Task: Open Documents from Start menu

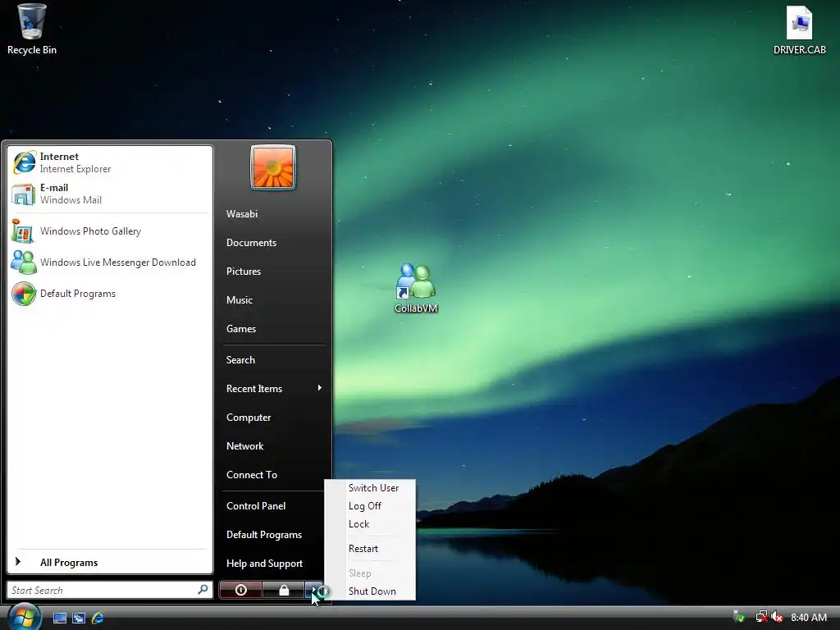Action: coord(251,243)
